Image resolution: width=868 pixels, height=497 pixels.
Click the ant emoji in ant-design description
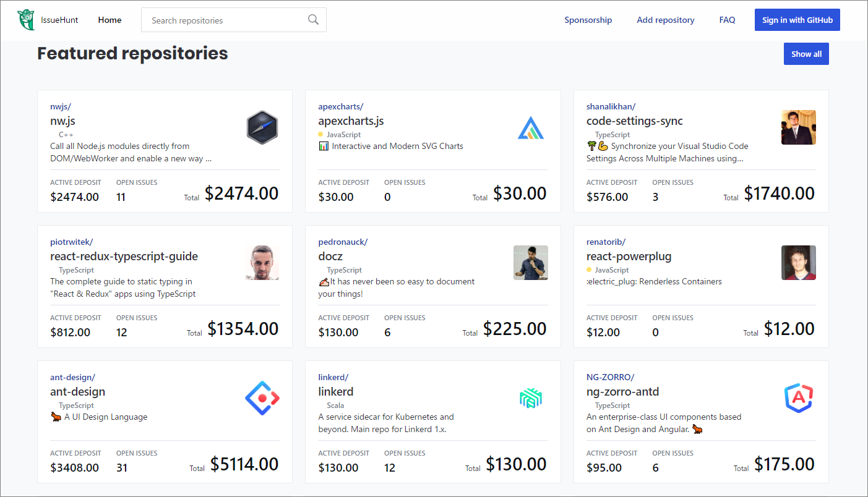pos(56,417)
